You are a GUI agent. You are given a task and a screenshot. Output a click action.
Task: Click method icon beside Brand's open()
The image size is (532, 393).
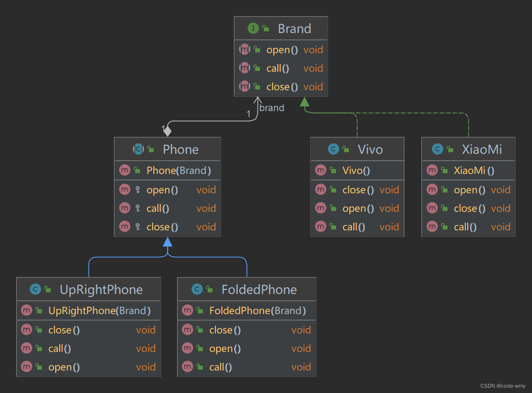click(x=245, y=49)
